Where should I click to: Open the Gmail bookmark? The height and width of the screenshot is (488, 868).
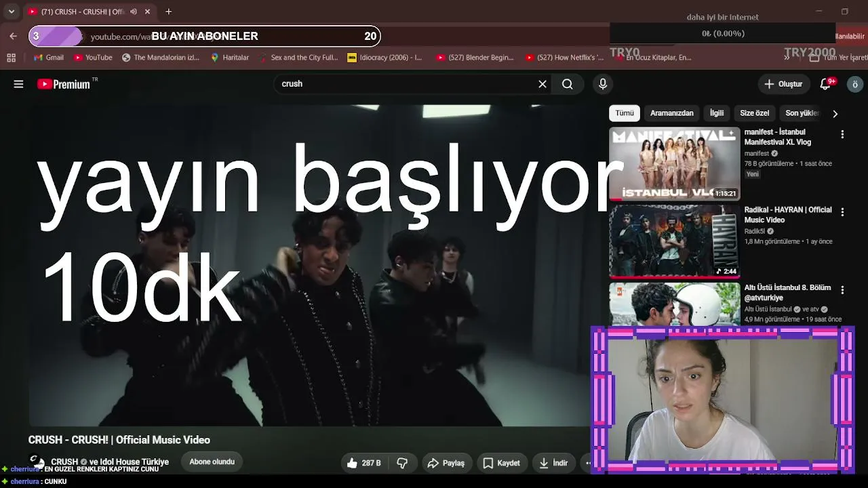pos(49,58)
